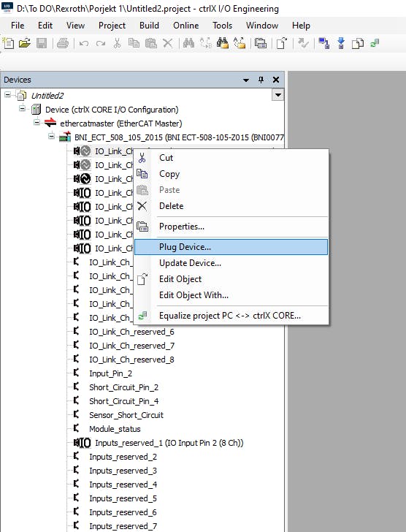Pin the Devices panel with the pushpin
The width and height of the screenshot is (406, 532).
[261, 80]
